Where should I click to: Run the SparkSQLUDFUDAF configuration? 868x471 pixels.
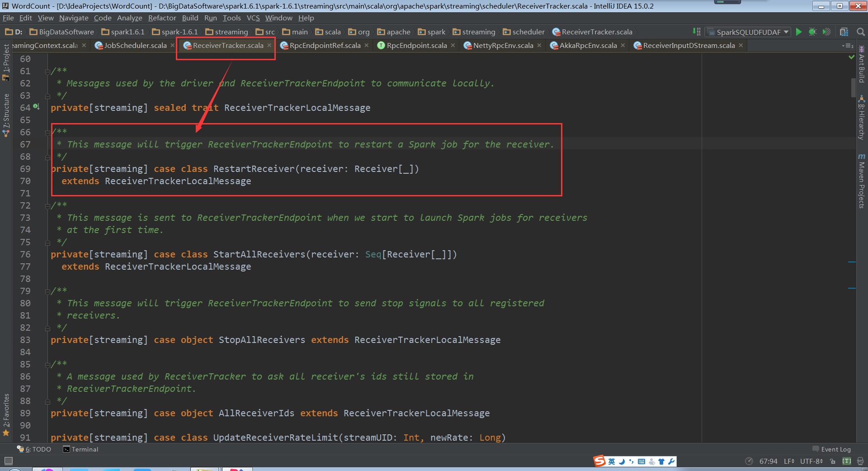click(x=799, y=32)
